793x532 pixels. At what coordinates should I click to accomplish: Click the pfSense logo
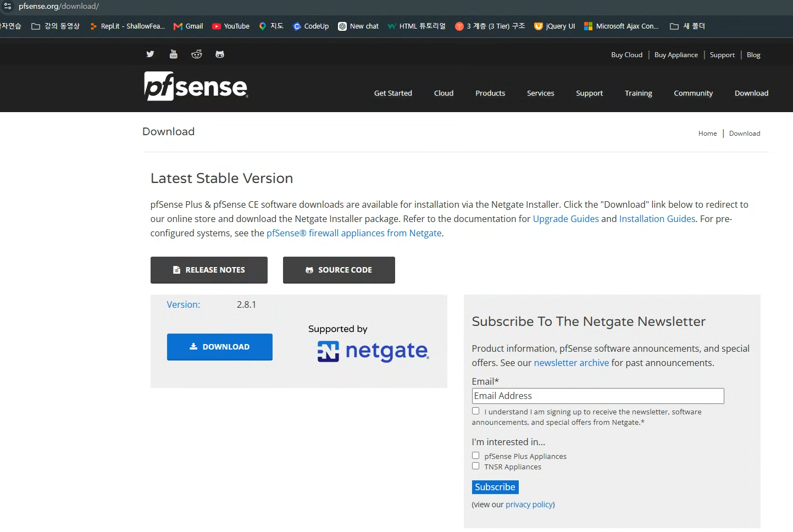pos(196,86)
